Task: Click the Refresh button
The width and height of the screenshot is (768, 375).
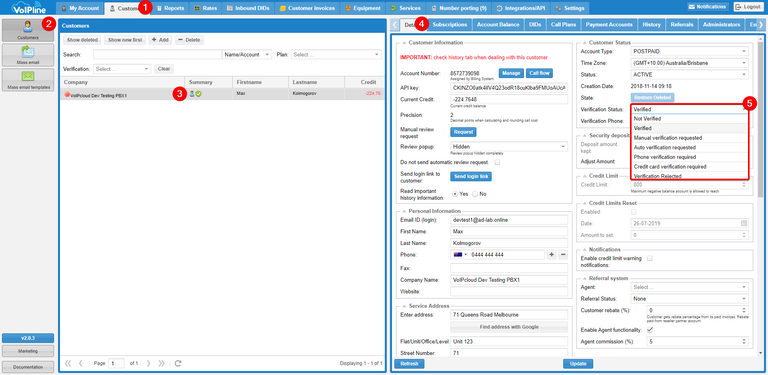Action: [409, 364]
